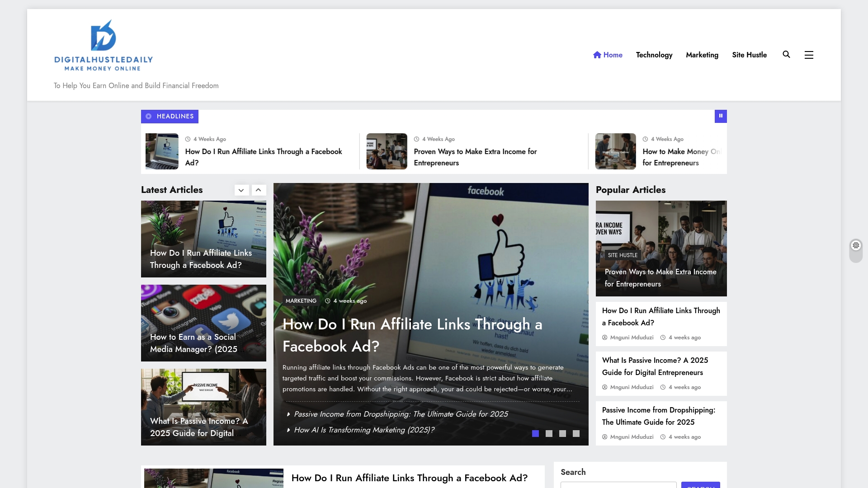Open the DigitalHustleDaily logo homepage
This screenshot has height=488, width=868.
(x=104, y=45)
